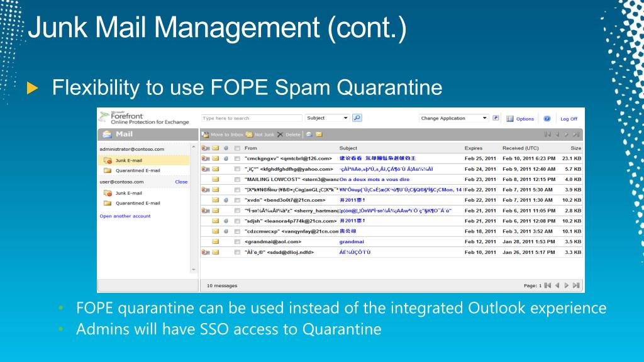The height and width of the screenshot is (362, 644).
Task: Click the Options list icon
Action: point(509,119)
